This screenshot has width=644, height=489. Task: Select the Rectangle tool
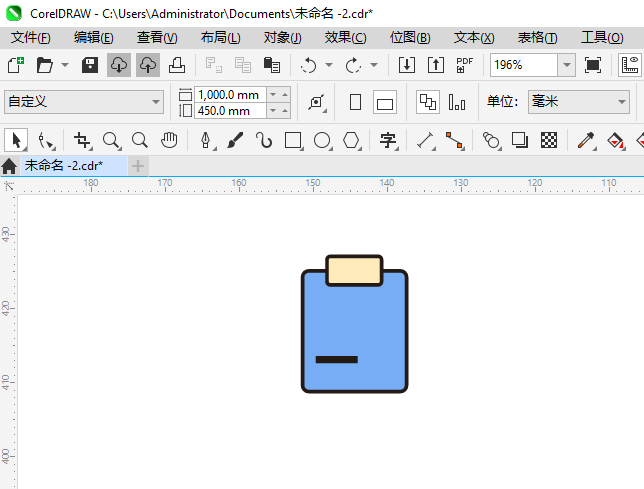pyautogui.click(x=293, y=140)
